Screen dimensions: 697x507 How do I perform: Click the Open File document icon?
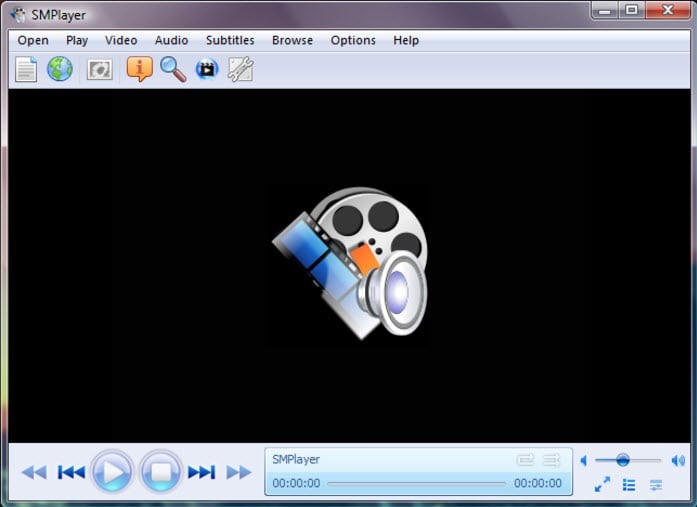tap(26, 69)
